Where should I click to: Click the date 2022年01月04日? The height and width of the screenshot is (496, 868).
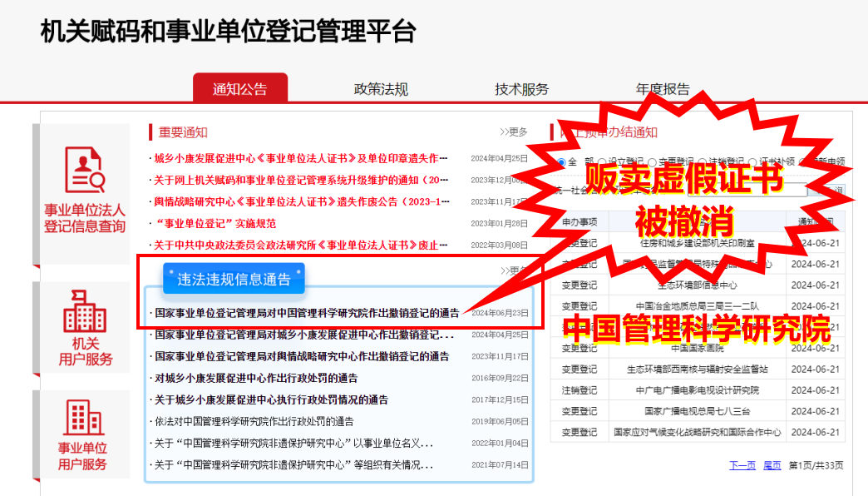500,444
